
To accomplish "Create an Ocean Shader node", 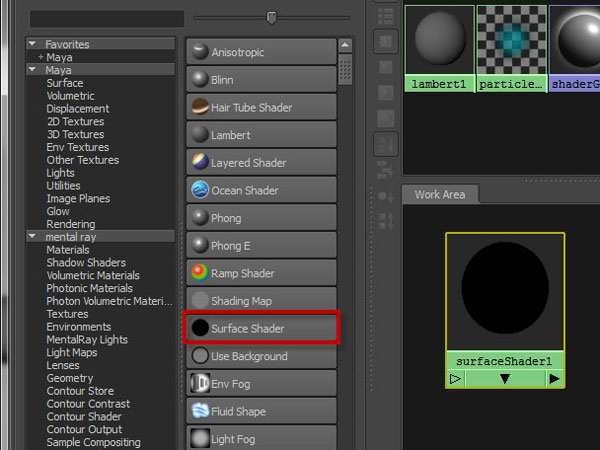I will [261, 190].
